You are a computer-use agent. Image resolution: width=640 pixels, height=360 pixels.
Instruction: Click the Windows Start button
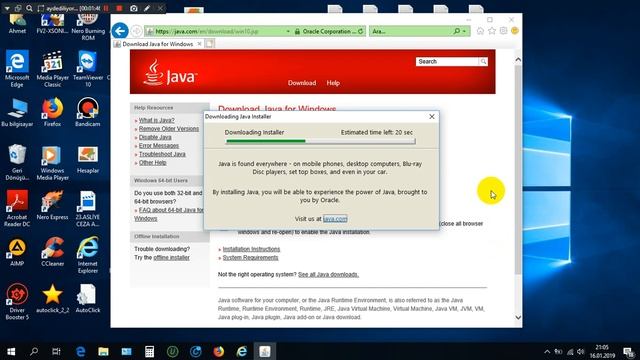coord(11,351)
